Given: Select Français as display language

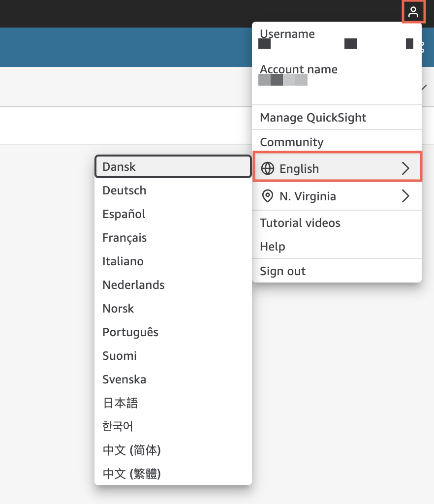Looking at the screenshot, I should point(124,238).
